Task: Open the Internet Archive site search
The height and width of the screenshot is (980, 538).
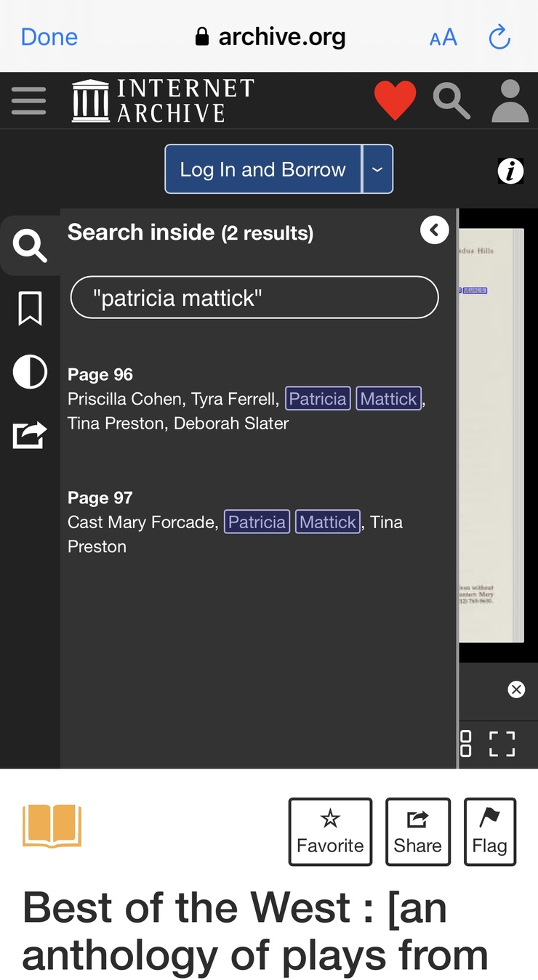Action: pyautogui.click(x=451, y=100)
